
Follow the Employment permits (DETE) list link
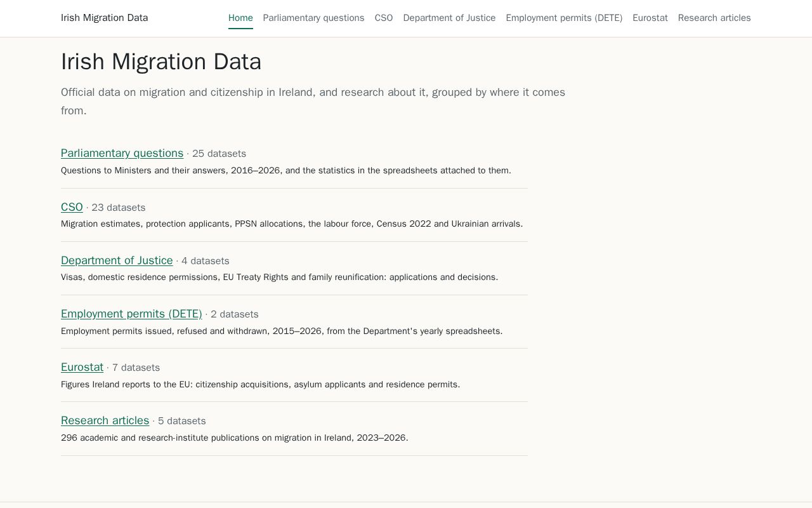[131, 314]
